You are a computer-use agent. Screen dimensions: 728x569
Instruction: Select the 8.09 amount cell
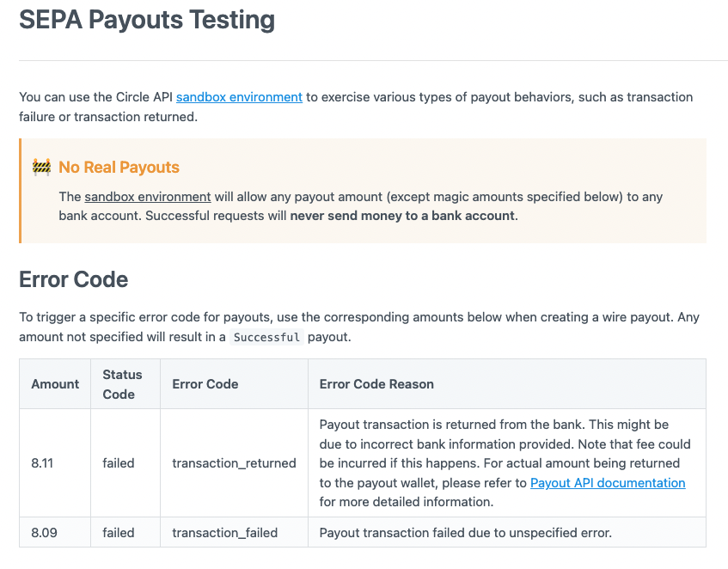[x=44, y=533]
